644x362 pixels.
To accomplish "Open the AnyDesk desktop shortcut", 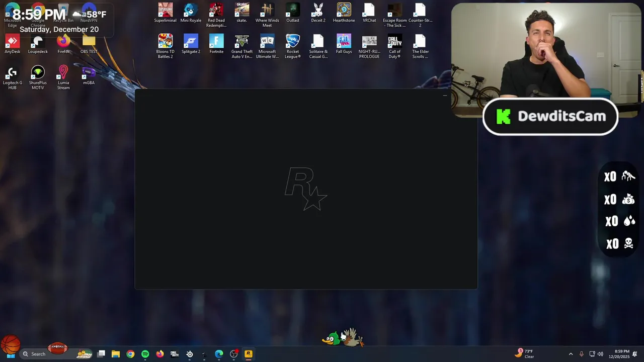I will coord(12,45).
